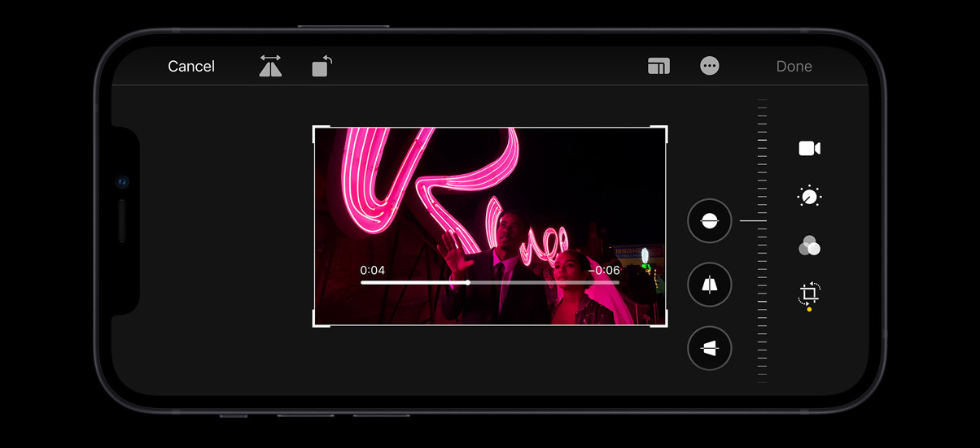Open the aspect ratio options

pos(658,67)
